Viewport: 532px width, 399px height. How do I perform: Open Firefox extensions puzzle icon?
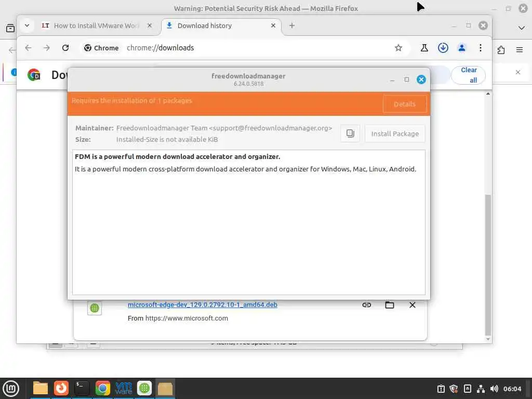coord(501,50)
